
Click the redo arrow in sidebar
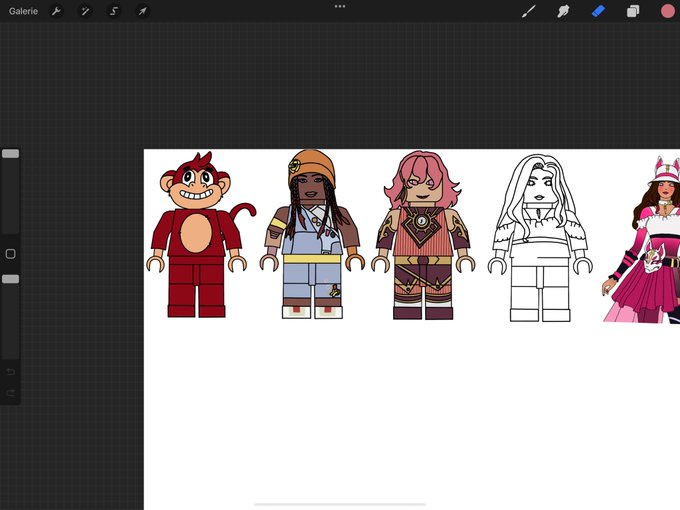[10, 393]
